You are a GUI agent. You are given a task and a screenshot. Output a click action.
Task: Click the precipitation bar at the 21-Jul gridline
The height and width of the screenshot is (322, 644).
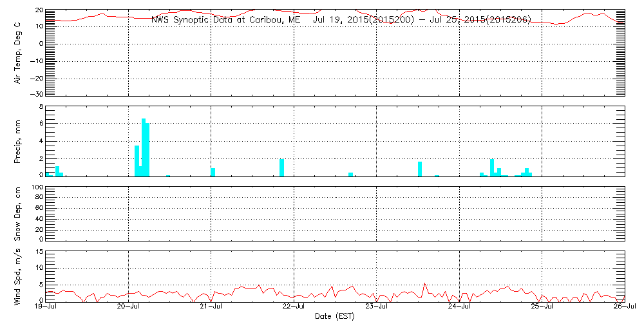pos(213,172)
